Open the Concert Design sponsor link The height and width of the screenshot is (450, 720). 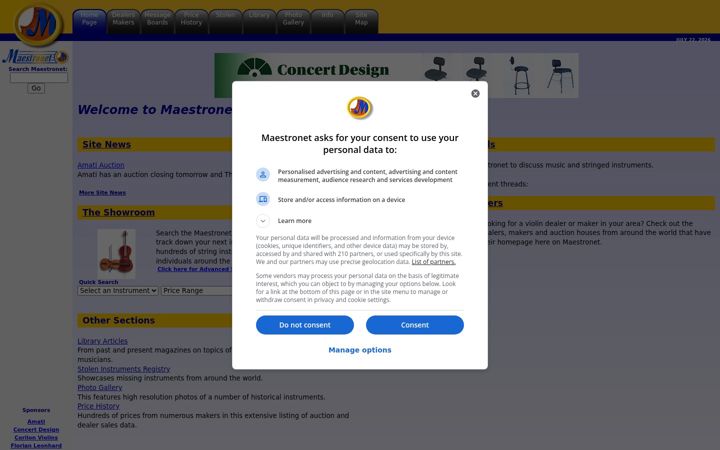tap(36, 430)
